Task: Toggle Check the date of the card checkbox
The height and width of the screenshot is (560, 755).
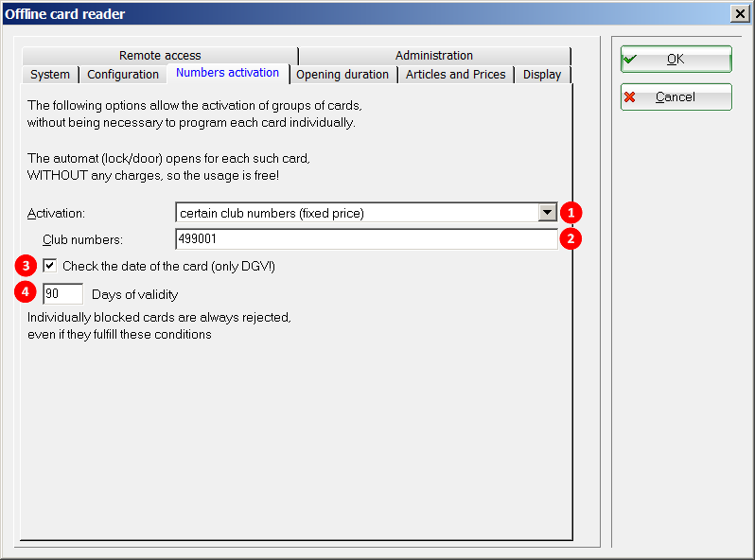Action: tap(49, 265)
